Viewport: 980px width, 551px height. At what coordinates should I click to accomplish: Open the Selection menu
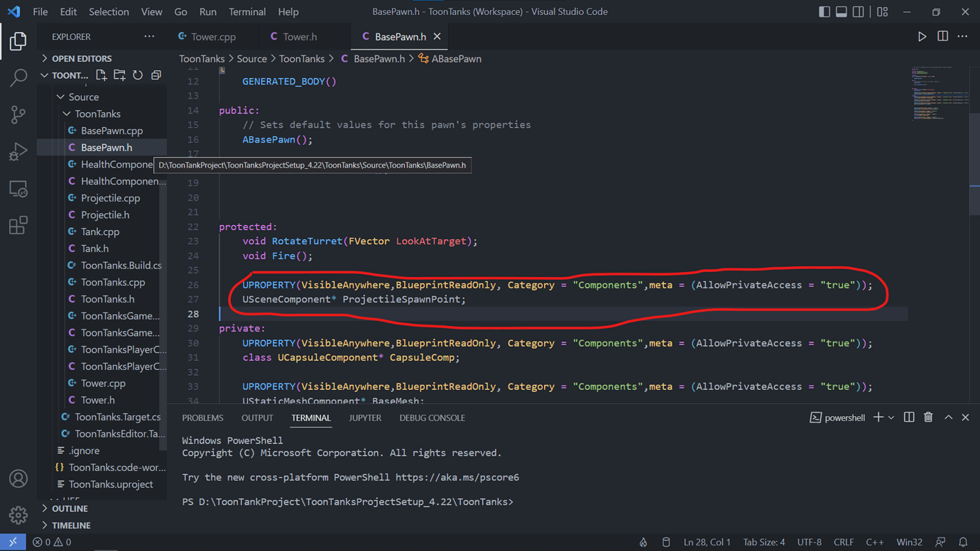(109, 11)
